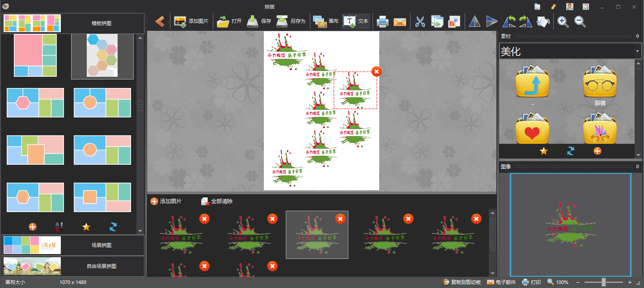Image resolution: width=644 pixels, height=288 pixels.
Task: Open the 美化 category dropdown
Action: point(637,51)
